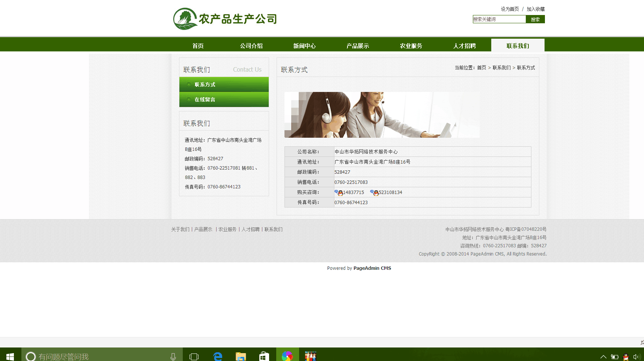Image resolution: width=644 pixels, height=361 pixels.
Task: Click the customer service banner image
Action: (382, 115)
